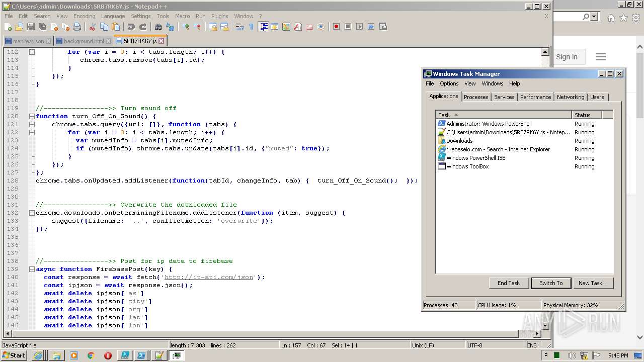Close the 5RB7RK6Y.js tab

pos(162,41)
